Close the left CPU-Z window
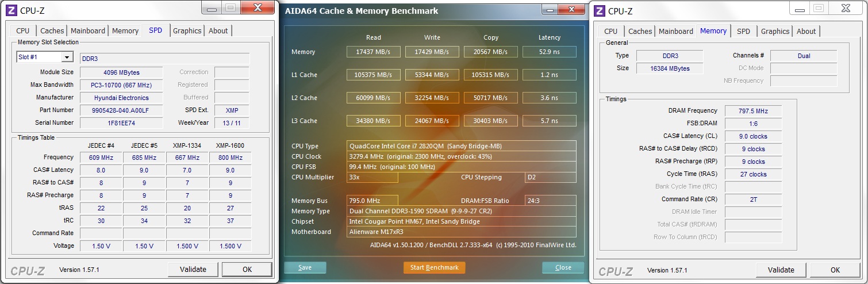This screenshot has width=868, height=284. pos(257,7)
